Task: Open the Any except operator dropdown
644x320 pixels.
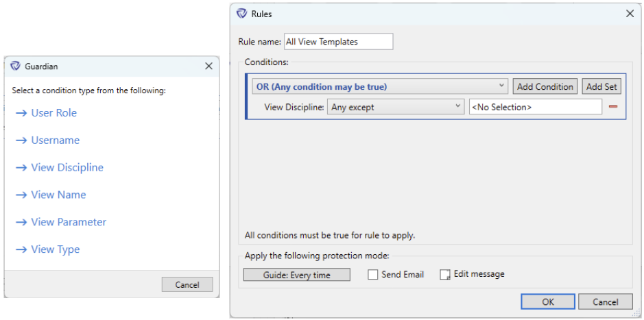Action: tap(396, 107)
